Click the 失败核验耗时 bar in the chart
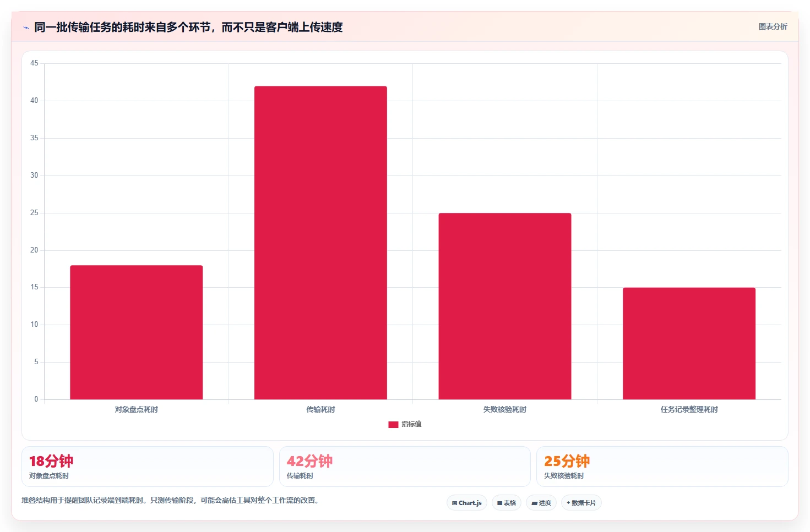Image resolution: width=810 pixels, height=532 pixels. click(505, 306)
